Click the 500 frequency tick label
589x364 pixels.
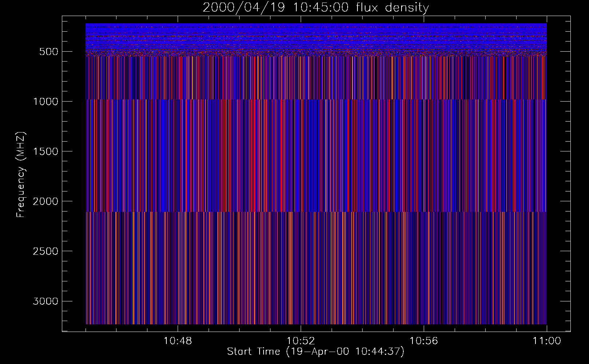click(49, 52)
